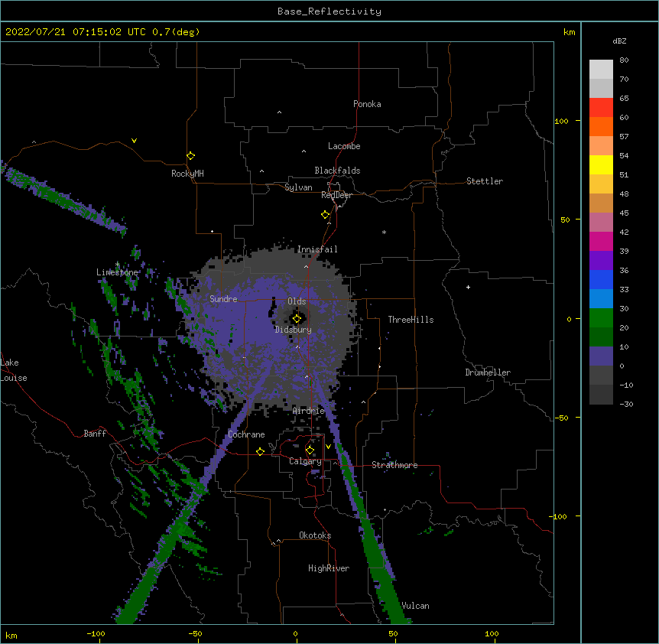The image size is (659, 644).
Task: Select the blue 33–36 dBZ legend swatch
Action: [x=601, y=279]
